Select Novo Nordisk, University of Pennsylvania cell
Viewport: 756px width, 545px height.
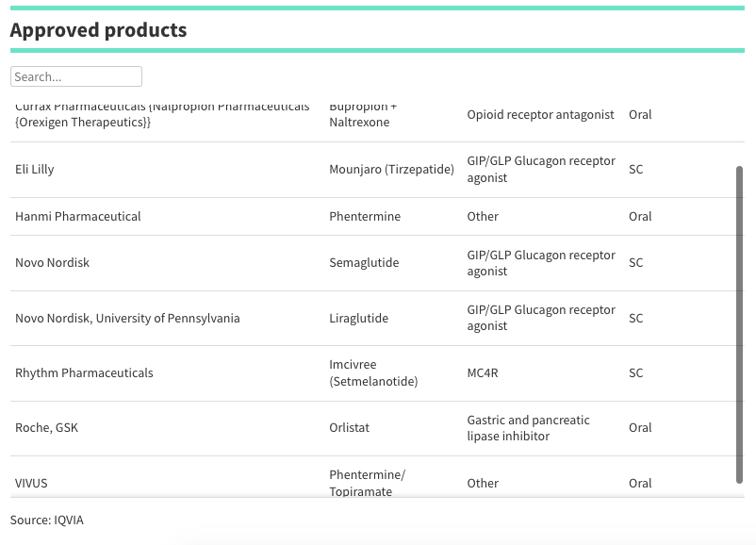127,319
